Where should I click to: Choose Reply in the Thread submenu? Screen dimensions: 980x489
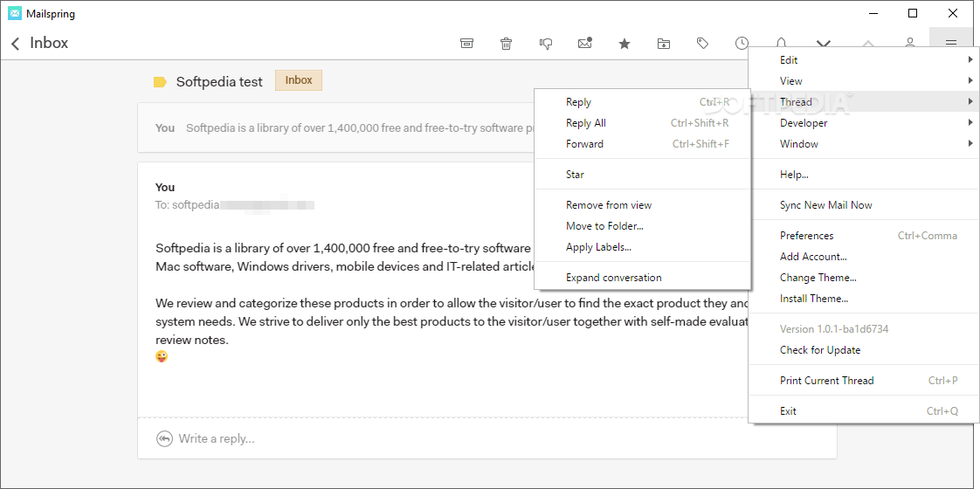click(x=643, y=102)
